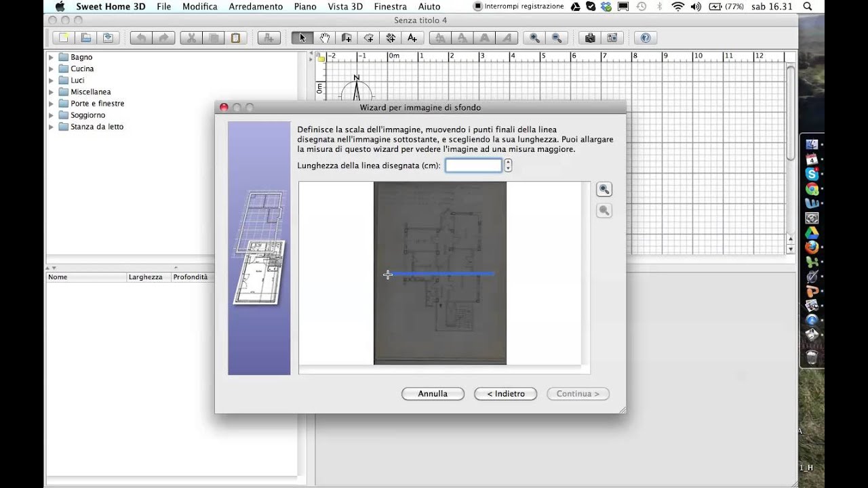Zoom in on wizard background image
Screen dimensions: 868x488
click(604, 190)
